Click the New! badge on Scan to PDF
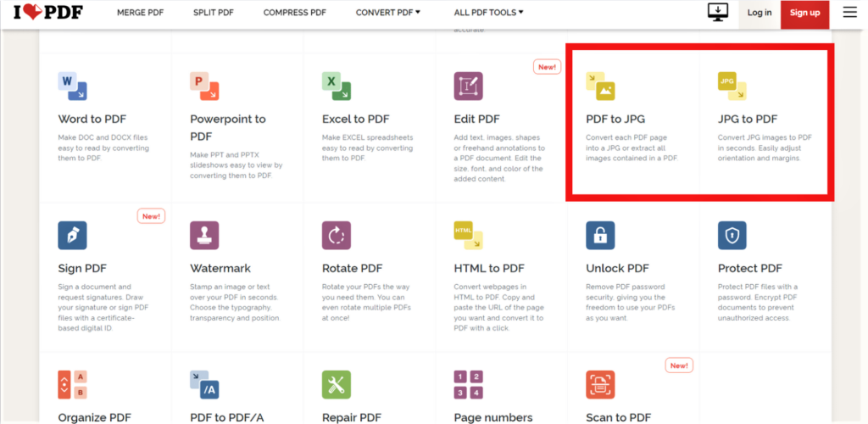The height and width of the screenshot is (424, 868). [x=679, y=365]
